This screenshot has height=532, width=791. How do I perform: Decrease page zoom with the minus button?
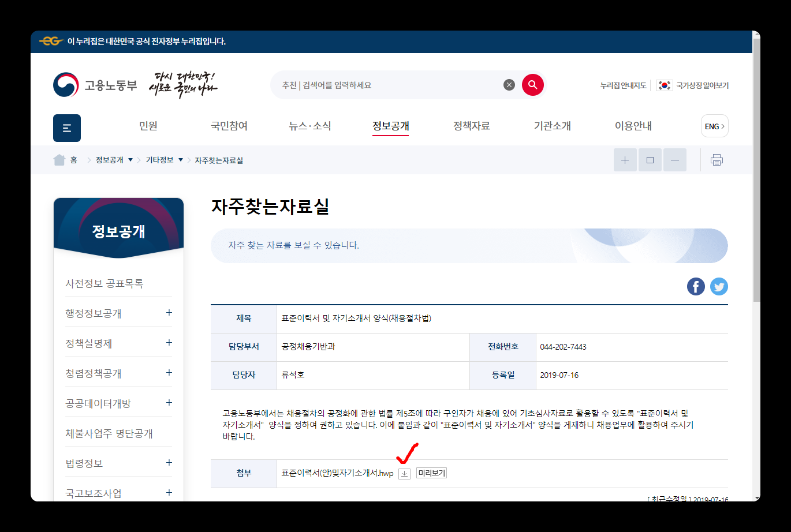pyautogui.click(x=675, y=160)
